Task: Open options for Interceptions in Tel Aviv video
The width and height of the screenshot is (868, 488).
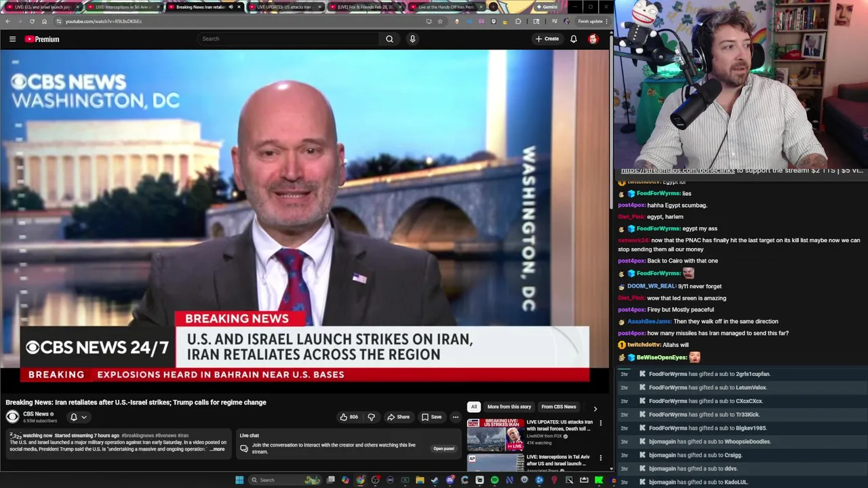Action: pos(600,458)
